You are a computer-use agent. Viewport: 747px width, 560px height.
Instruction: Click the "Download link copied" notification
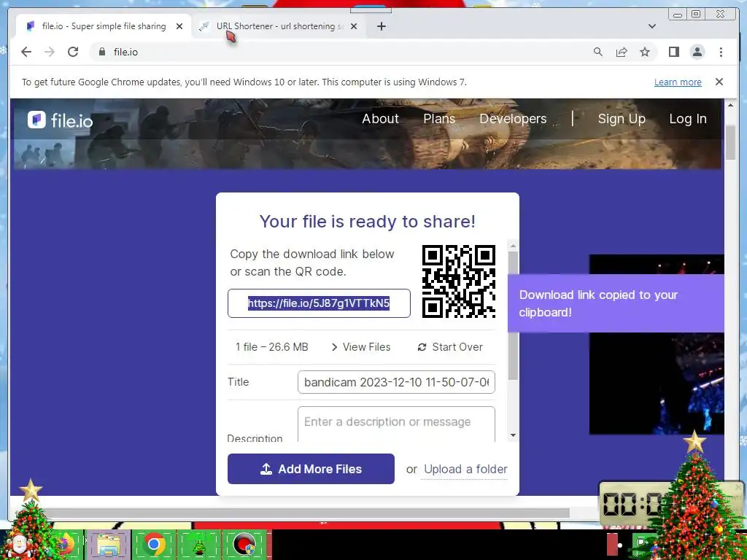[616, 303]
